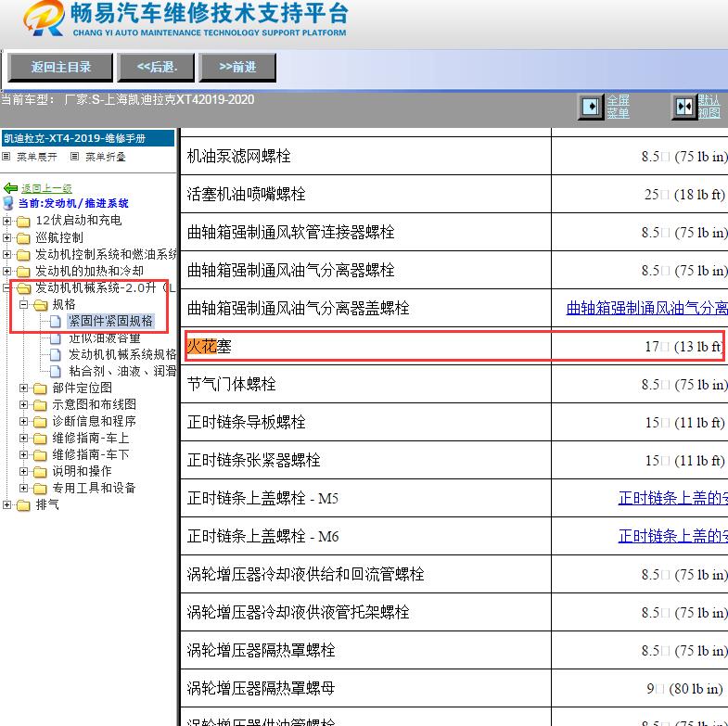Click the 部件定位图 folder icon

[x=41, y=388]
